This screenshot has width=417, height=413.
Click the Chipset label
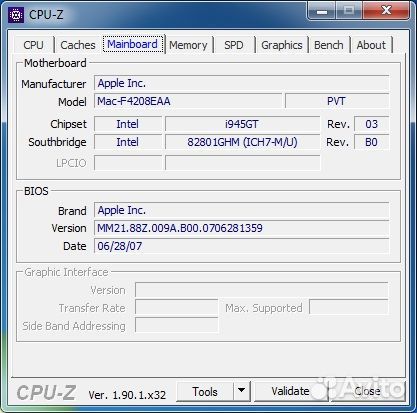pyautogui.click(x=68, y=124)
